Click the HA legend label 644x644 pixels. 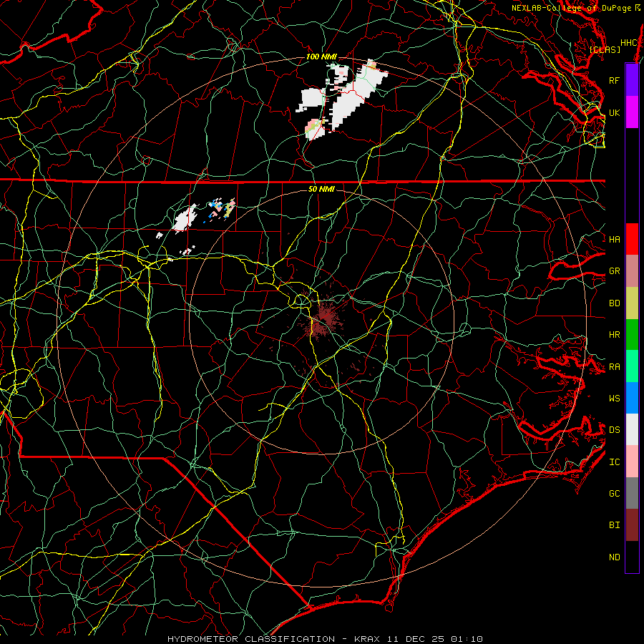tap(614, 239)
